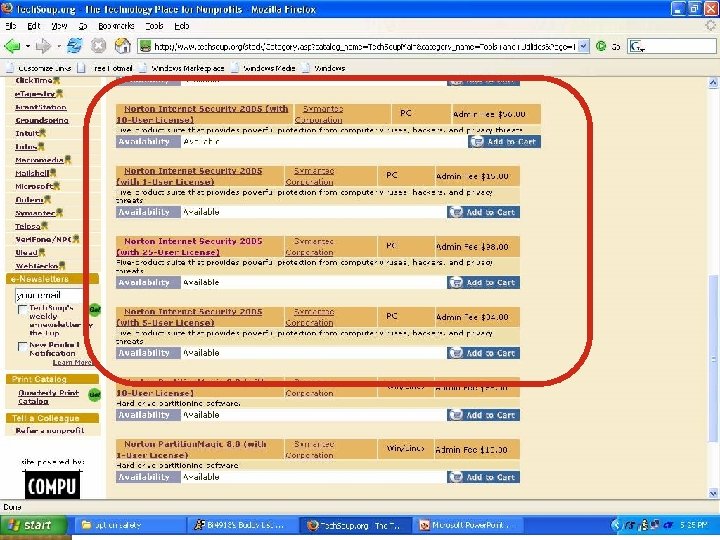Open the Help menu
720x540 pixels.
tap(182, 26)
